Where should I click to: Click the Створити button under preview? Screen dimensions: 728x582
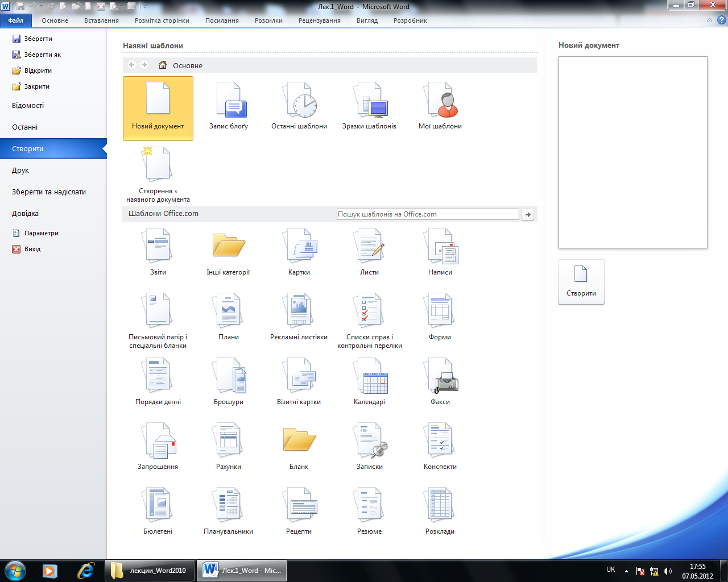(x=581, y=282)
